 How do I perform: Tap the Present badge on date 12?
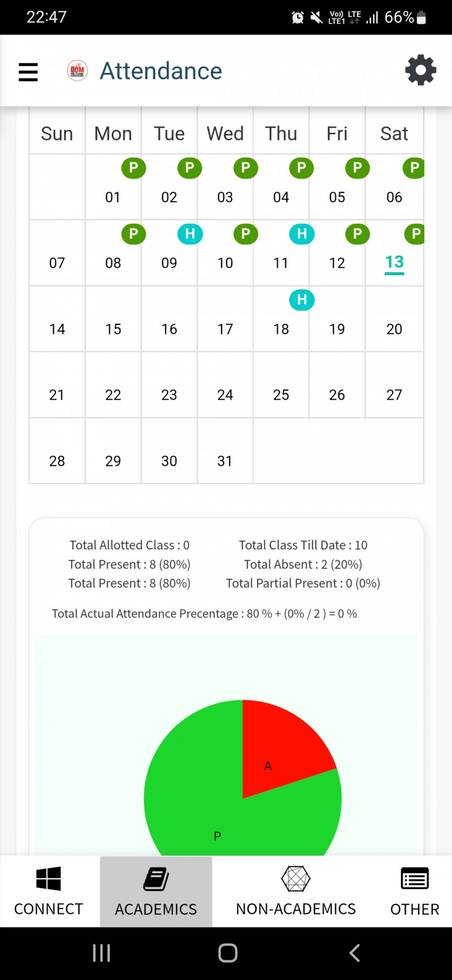click(x=357, y=233)
